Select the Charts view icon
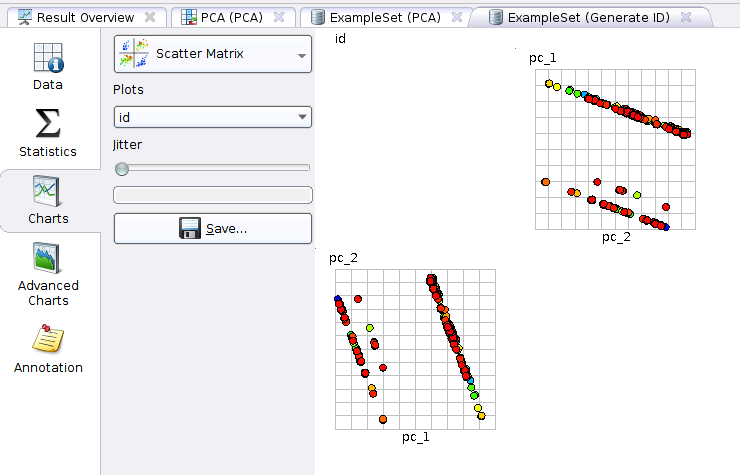This screenshot has width=740, height=475. 48,190
